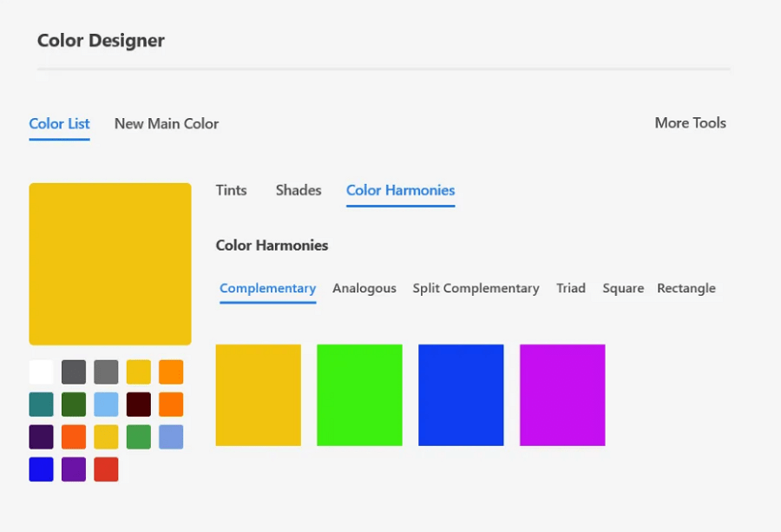Select the light blue palette swatch

point(106,404)
